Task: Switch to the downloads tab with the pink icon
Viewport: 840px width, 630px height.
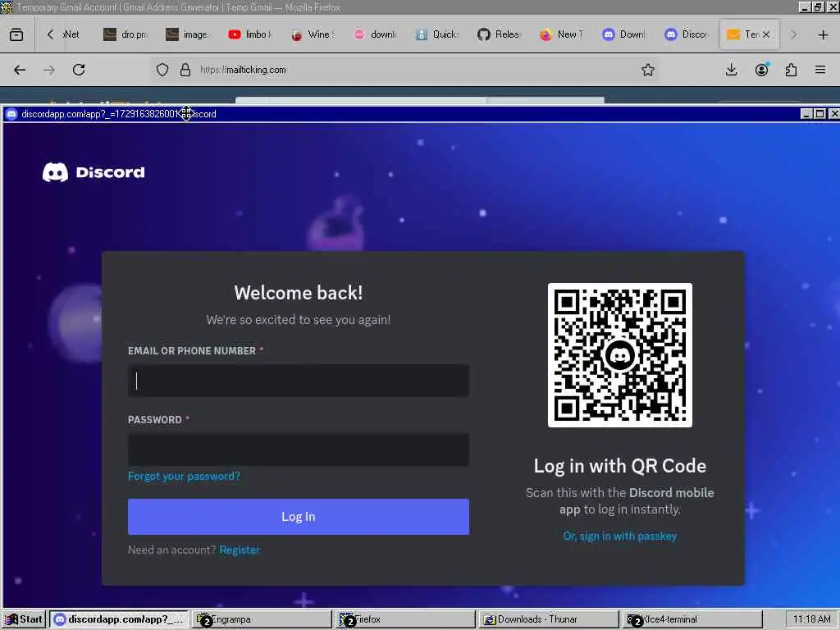Action: click(376, 34)
